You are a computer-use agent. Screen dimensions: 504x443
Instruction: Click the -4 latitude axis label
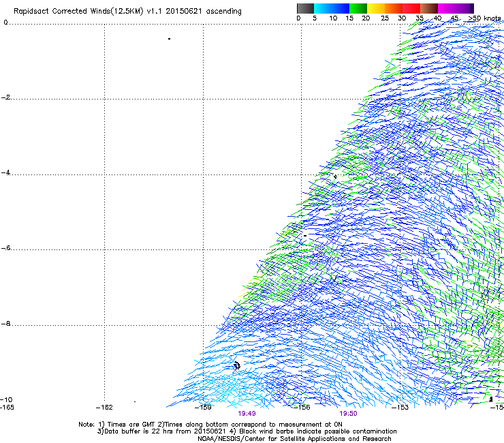5,172
